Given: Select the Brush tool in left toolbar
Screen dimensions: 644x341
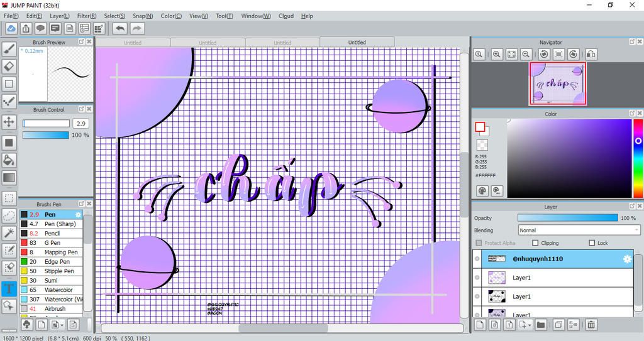Looking at the screenshot, I should tap(9, 49).
